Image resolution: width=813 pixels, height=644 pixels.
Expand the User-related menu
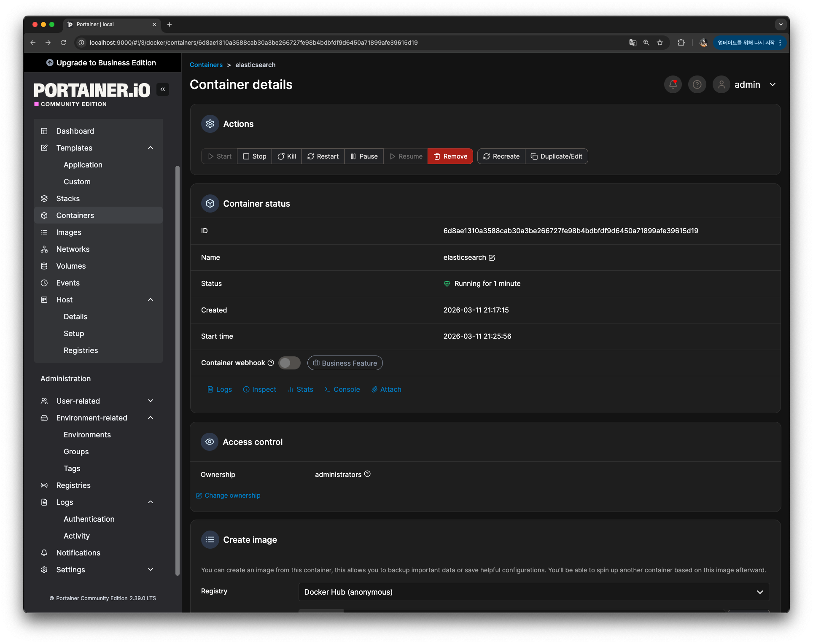(151, 401)
